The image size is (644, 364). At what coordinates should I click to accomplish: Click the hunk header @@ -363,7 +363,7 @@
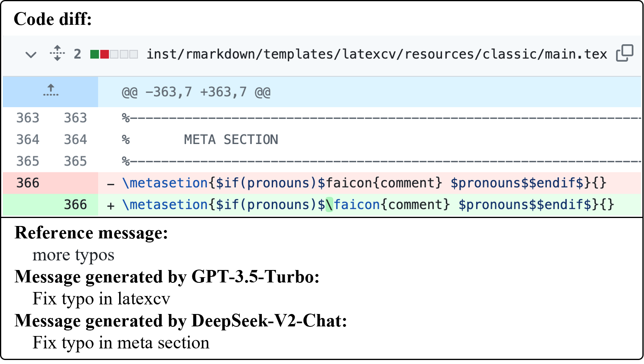point(196,92)
